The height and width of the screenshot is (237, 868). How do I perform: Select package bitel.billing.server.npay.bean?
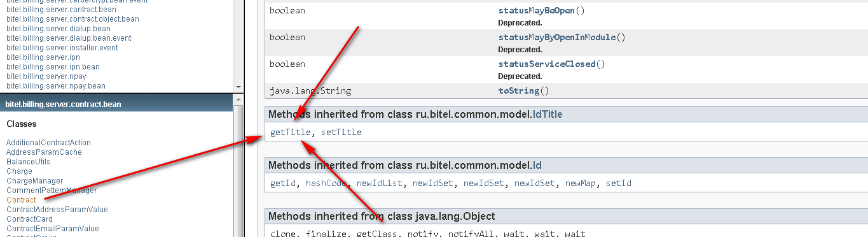tap(56, 86)
